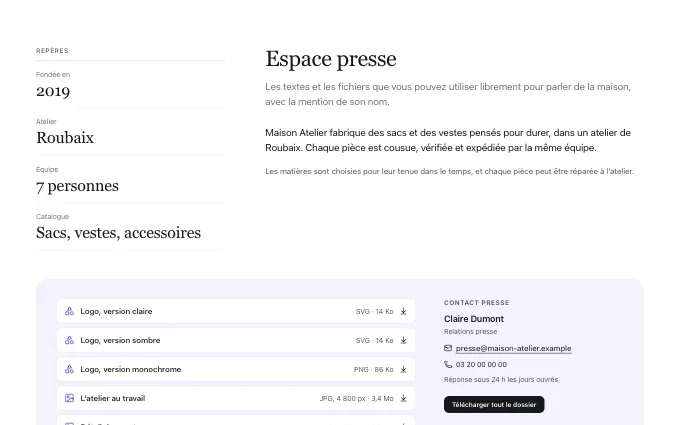Click the REPÈRES sidebar heading

pyautogui.click(x=52, y=51)
